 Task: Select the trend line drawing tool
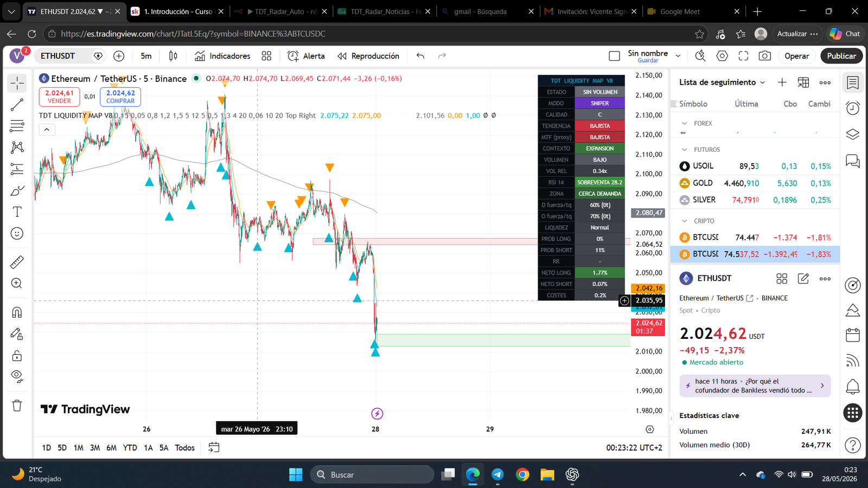tap(17, 105)
